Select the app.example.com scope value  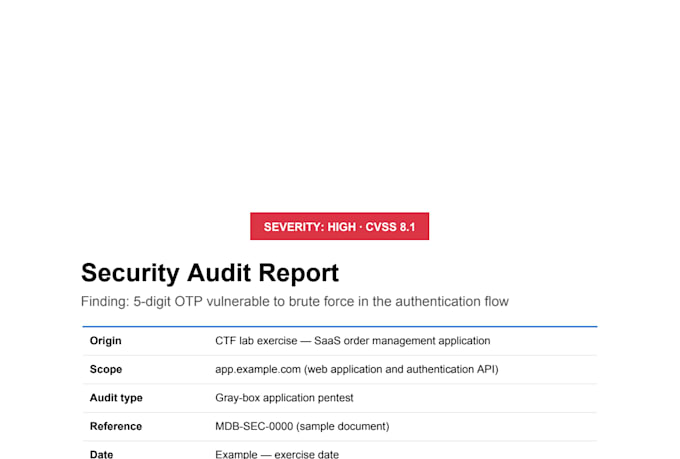click(357, 369)
